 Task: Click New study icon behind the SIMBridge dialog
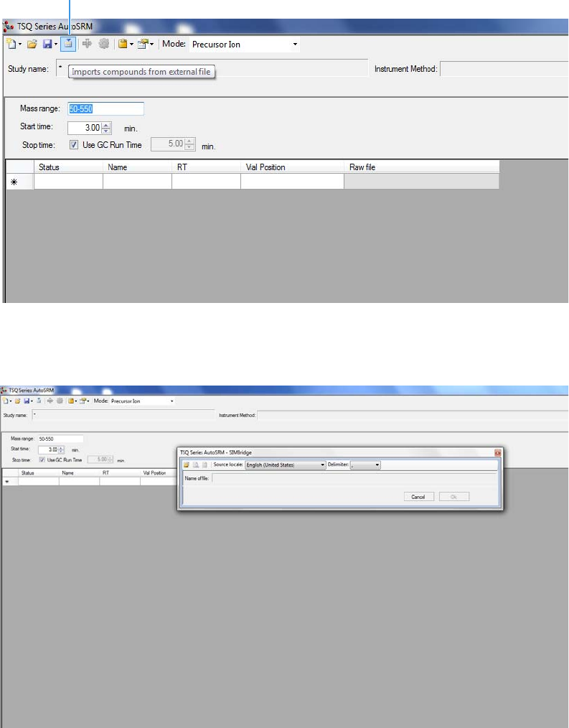click(6, 401)
